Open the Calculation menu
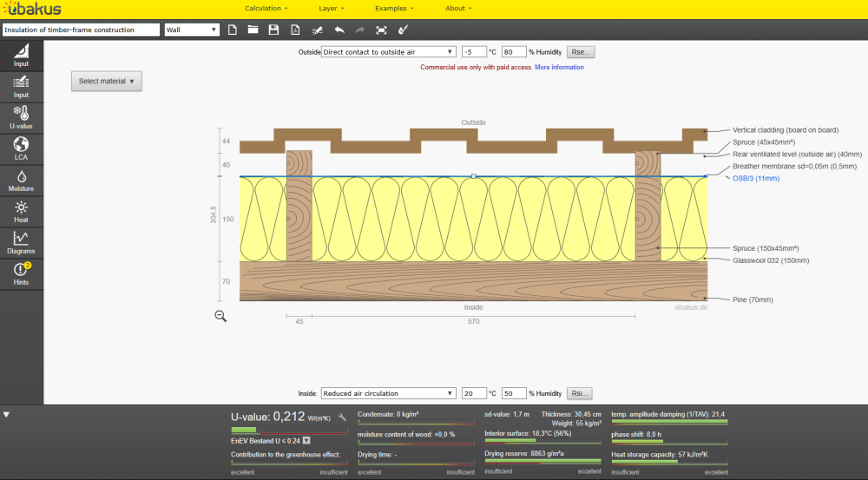 266,8
